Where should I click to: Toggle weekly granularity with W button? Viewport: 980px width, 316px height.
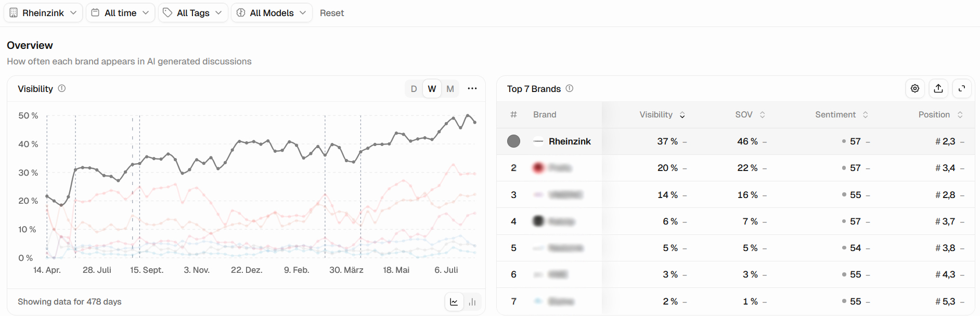(432, 89)
